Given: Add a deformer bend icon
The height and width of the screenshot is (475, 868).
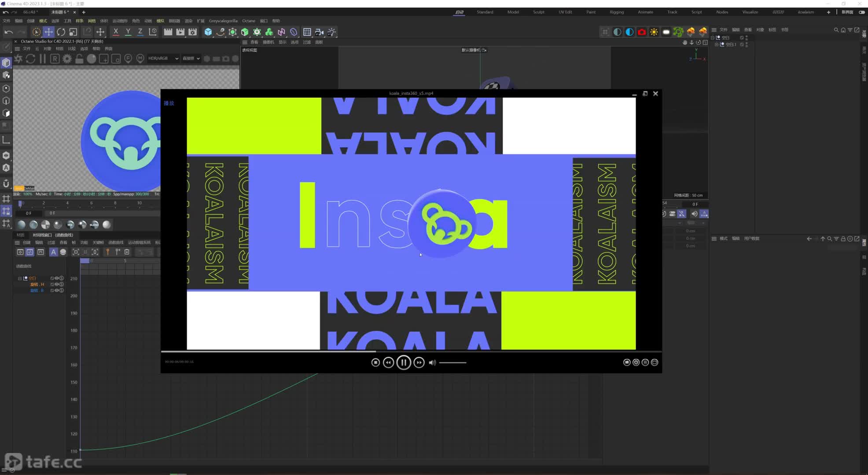Looking at the screenshot, I should coord(294,32).
